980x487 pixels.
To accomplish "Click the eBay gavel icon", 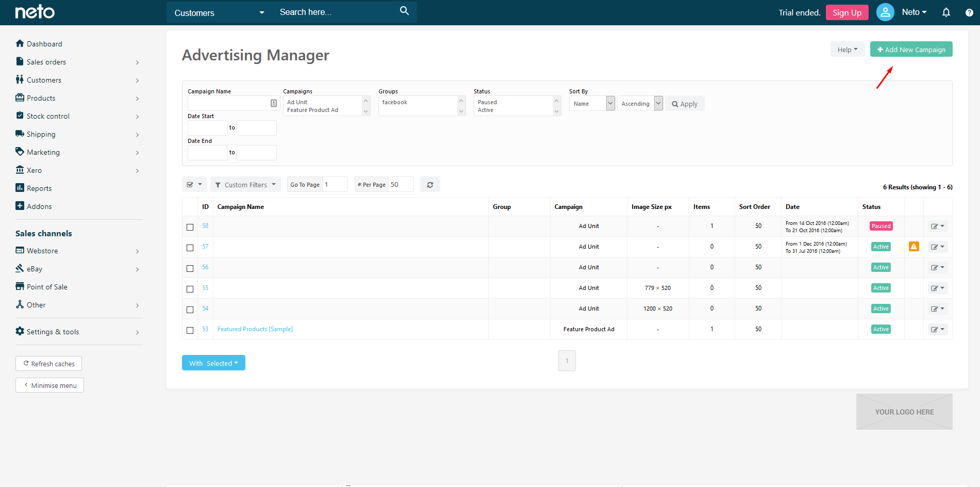I will [20, 268].
